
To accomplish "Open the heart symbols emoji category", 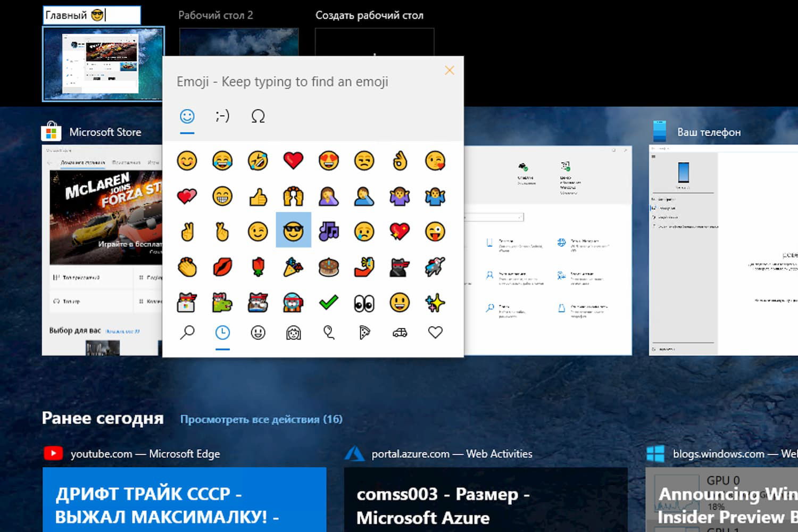I will pyautogui.click(x=435, y=332).
